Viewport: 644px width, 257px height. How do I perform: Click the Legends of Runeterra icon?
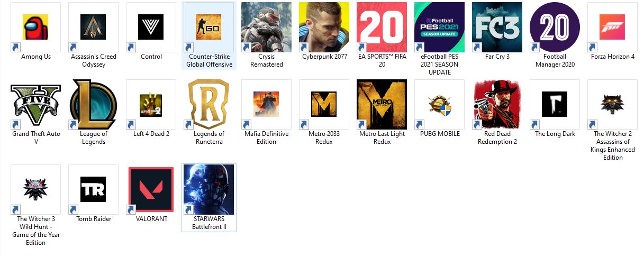click(209, 104)
